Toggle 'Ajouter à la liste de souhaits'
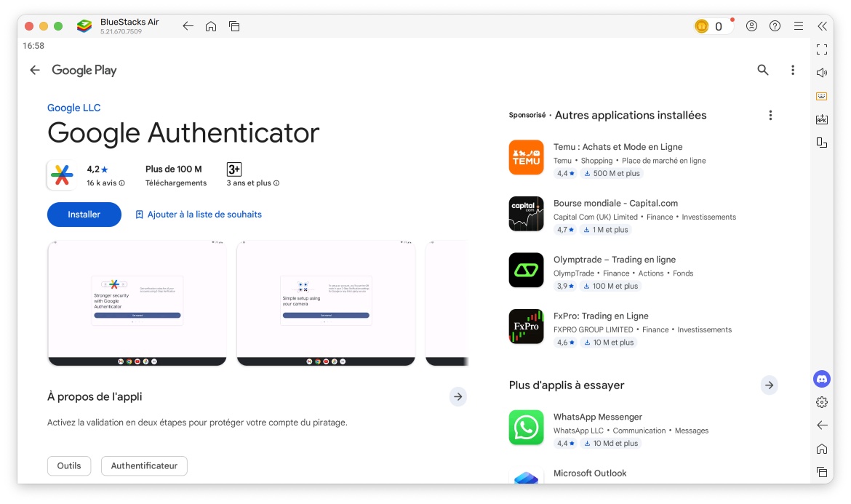The image size is (851, 504). (x=198, y=215)
